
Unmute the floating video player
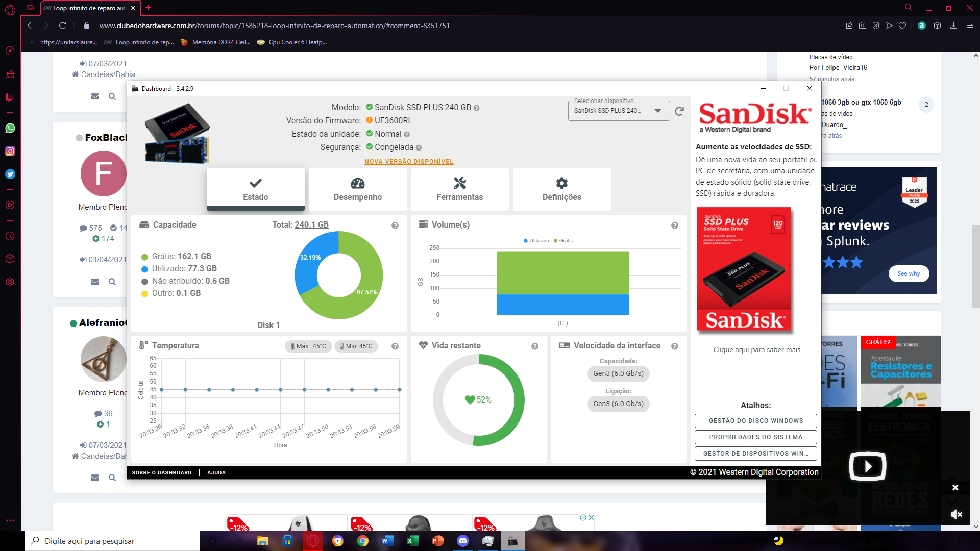click(956, 515)
